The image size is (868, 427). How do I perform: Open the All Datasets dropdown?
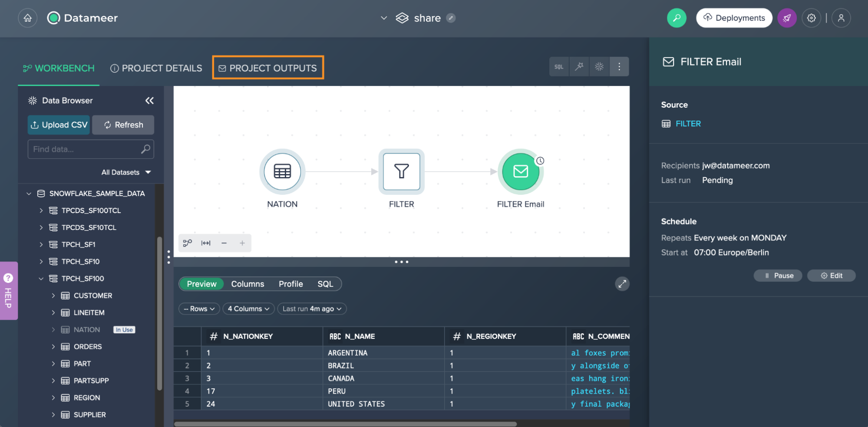coord(126,172)
